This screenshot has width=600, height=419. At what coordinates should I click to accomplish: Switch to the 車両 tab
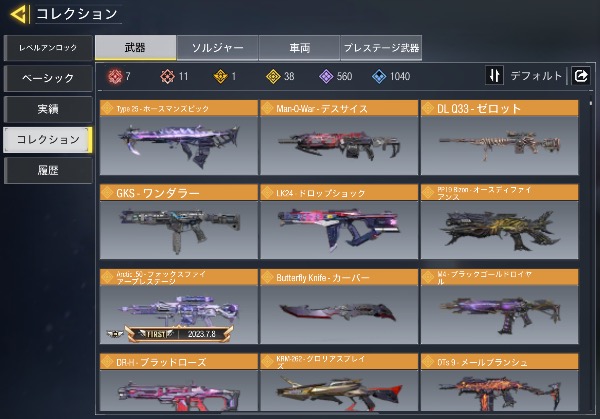click(x=299, y=48)
